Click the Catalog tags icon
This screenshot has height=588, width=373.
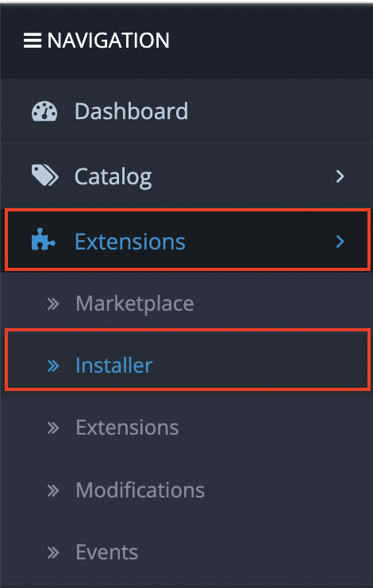click(45, 176)
